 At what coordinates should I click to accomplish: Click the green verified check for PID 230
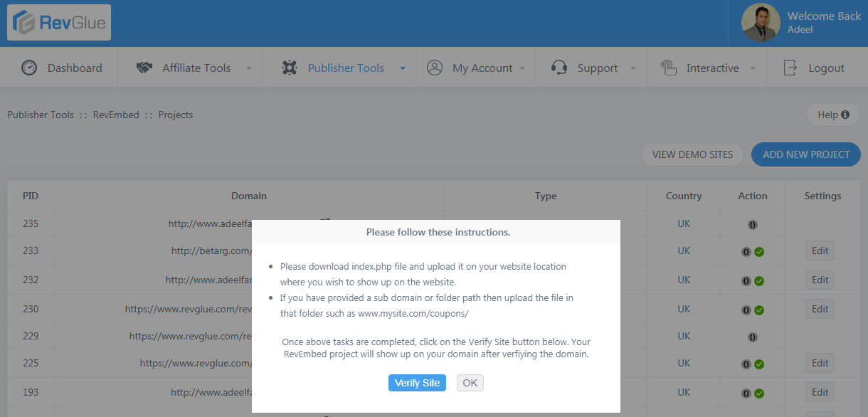pyautogui.click(x=759, y=310)
